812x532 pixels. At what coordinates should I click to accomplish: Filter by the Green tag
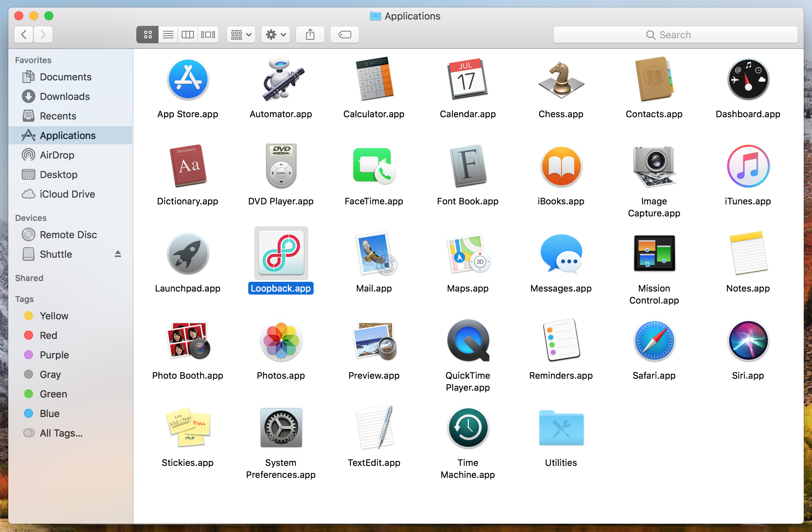pyautogui.click(x=71, y=394)
